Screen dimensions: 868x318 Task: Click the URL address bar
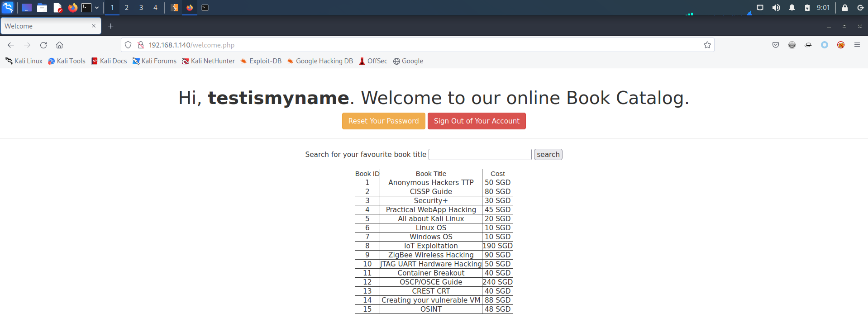407,45
